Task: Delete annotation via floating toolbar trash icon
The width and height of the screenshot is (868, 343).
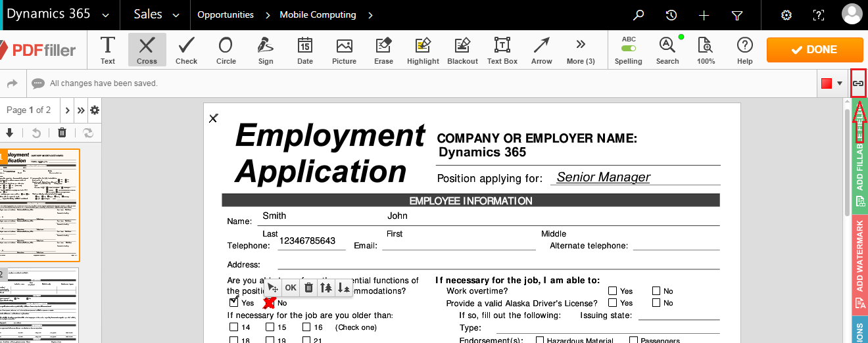Action: pyautogui.click(x=308, y=287)
